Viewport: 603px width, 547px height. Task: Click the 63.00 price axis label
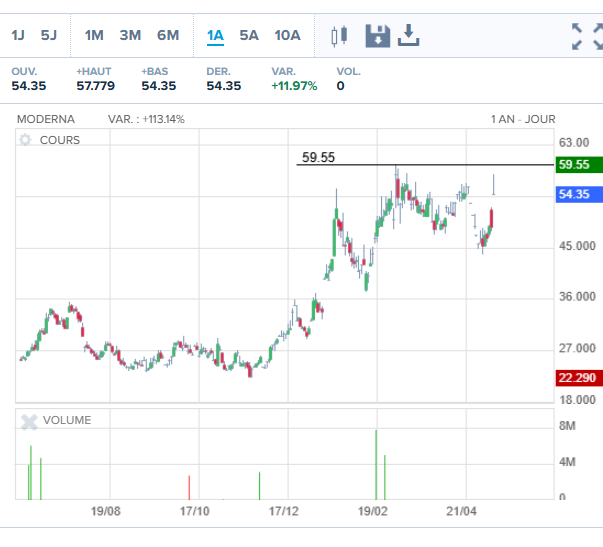574,143
